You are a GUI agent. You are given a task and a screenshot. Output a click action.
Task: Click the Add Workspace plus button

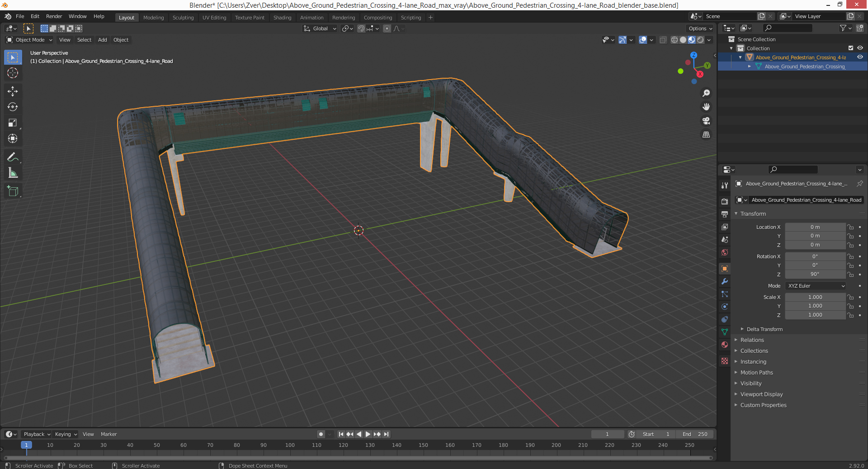[430, 18]
